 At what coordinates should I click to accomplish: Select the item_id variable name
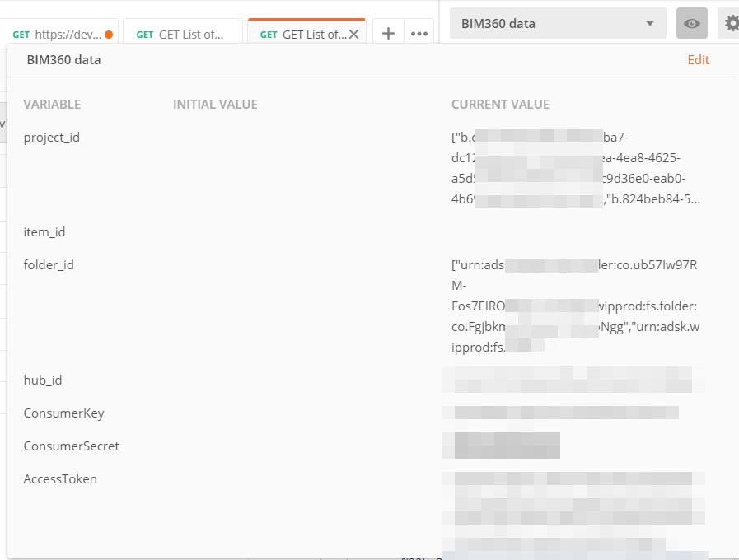(x=44, y=232)
